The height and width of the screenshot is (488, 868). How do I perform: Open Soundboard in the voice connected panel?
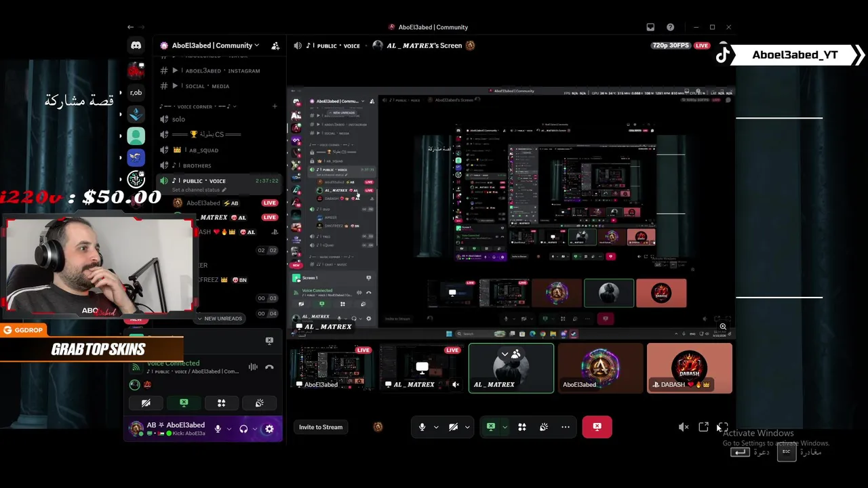tap(259, 403)
